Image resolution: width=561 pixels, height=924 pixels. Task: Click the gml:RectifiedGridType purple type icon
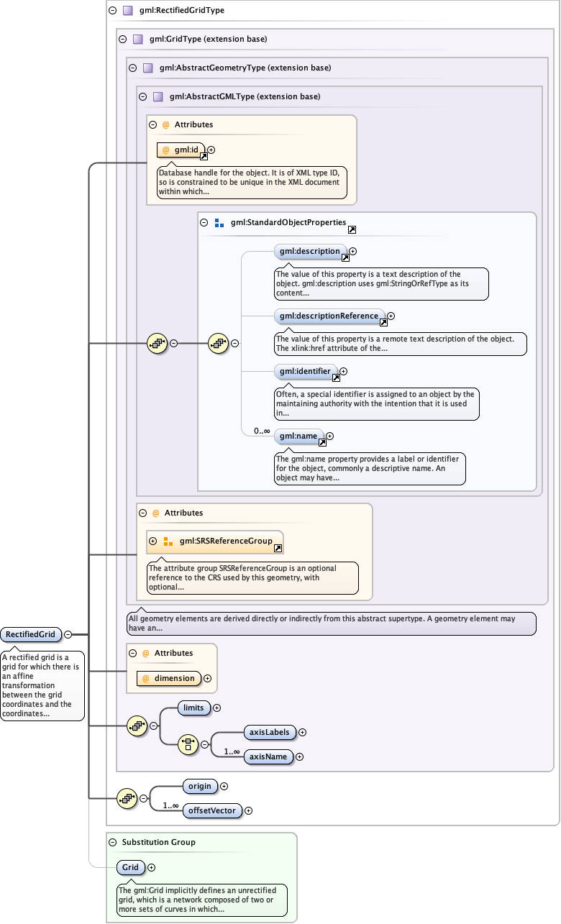point(127,11)
